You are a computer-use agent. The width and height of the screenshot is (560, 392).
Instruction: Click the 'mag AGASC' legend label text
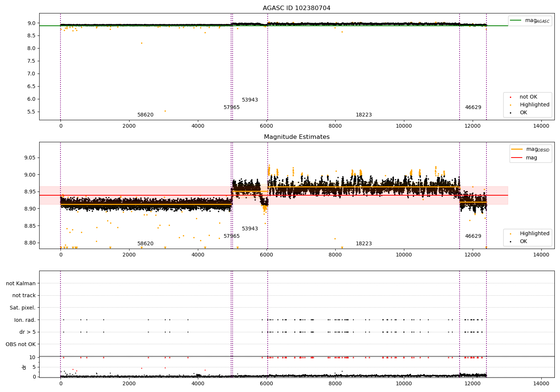pos(537,21)
